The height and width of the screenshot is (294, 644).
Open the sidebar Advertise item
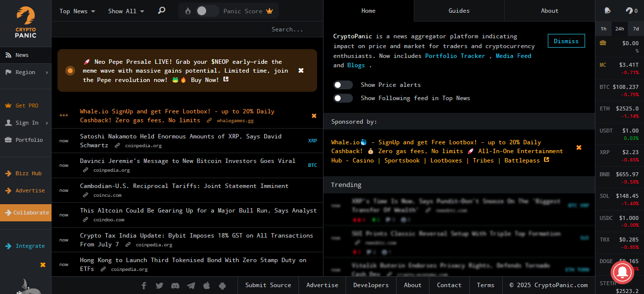point(26,190)
